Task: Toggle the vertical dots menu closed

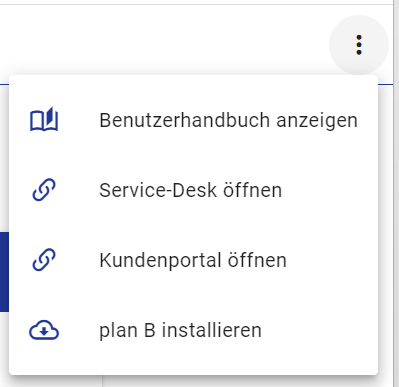Action: (359, 45)
